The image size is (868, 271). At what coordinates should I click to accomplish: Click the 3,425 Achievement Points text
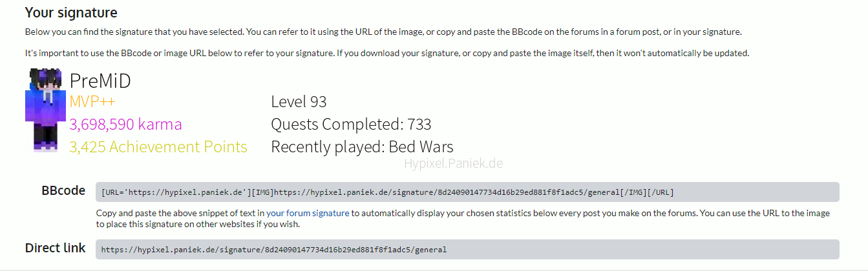(158, 147)
